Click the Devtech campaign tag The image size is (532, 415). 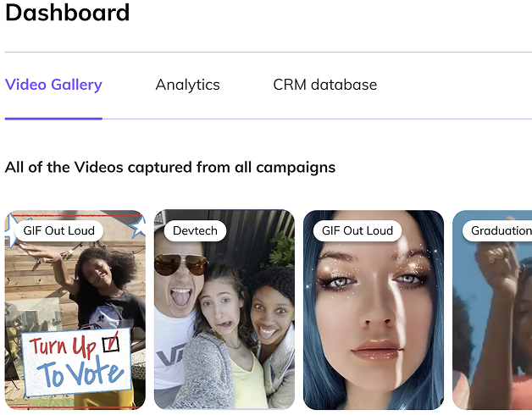pos(195,230)
